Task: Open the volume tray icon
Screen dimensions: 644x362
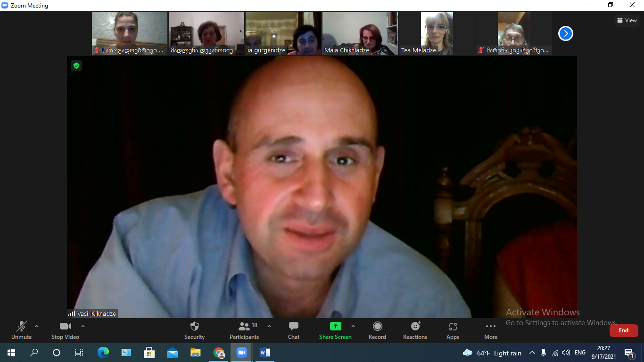Action: click(x=566, y=353)
